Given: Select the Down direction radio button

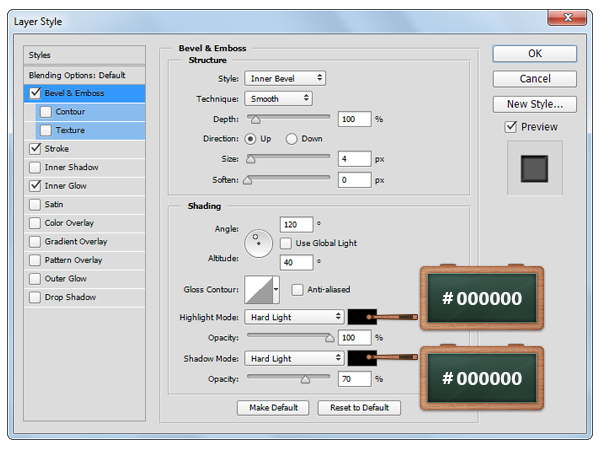Looking at the screenshot, I should click(292, 139).
